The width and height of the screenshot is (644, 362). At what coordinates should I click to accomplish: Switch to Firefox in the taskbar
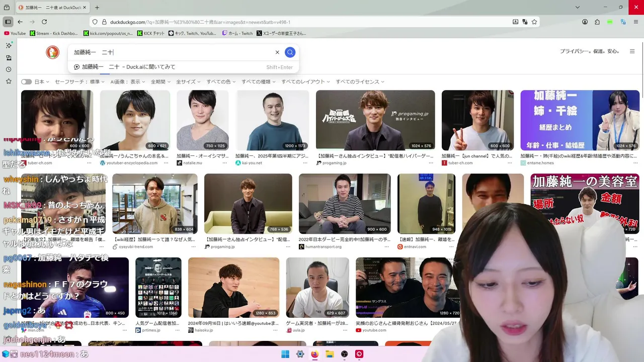(315, 354)
